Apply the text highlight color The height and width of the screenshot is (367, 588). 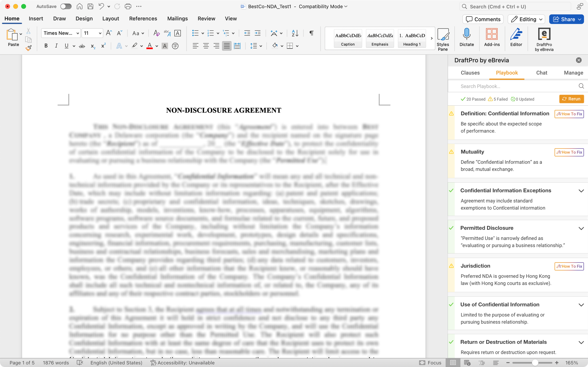[x=134, y=46]
